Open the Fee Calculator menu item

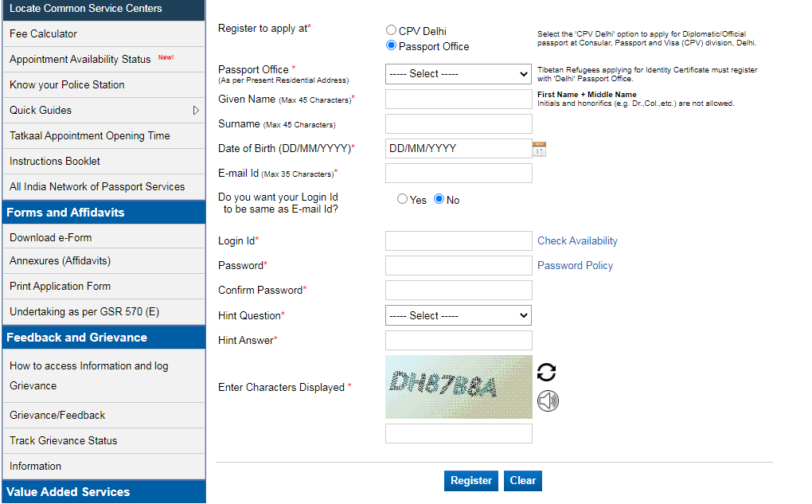click(103, 33)
